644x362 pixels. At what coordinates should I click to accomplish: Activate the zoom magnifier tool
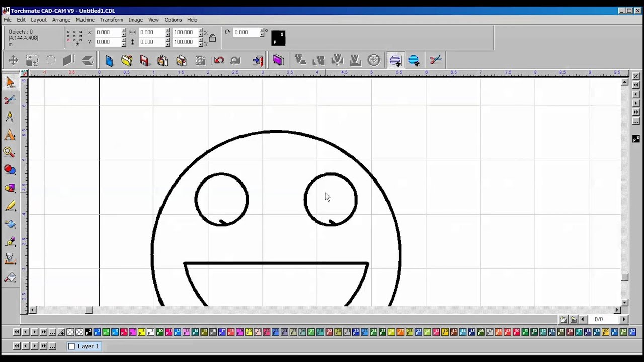pyautogui.click(x=10, y=152)
